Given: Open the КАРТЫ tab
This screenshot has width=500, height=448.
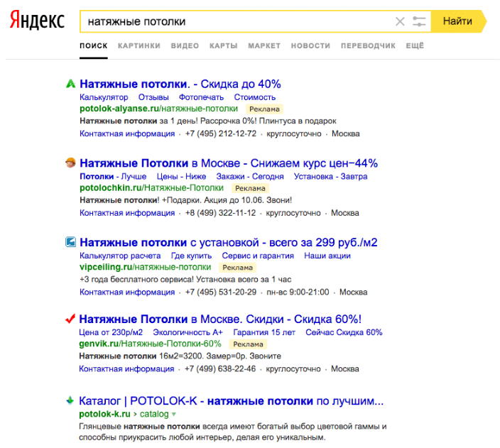Looking at the screenshot, I should coord(224,46).
